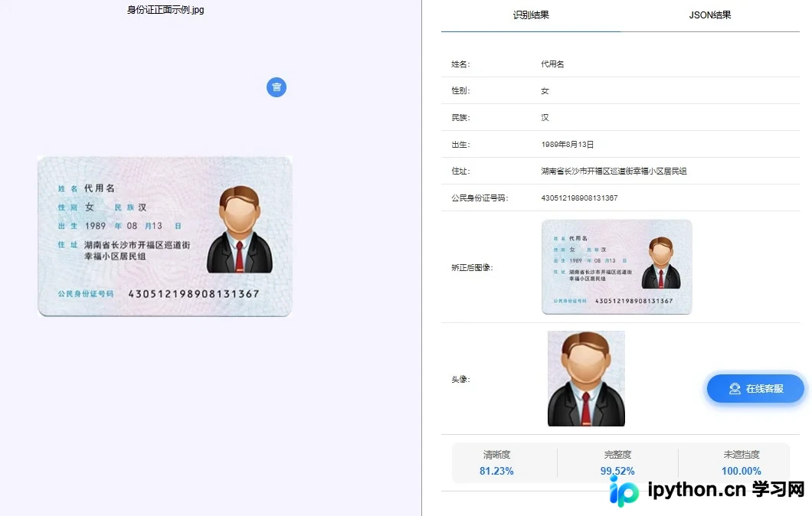812x516 pixels.
Task: Click the 性别: field label
Action: coord(460,90)
